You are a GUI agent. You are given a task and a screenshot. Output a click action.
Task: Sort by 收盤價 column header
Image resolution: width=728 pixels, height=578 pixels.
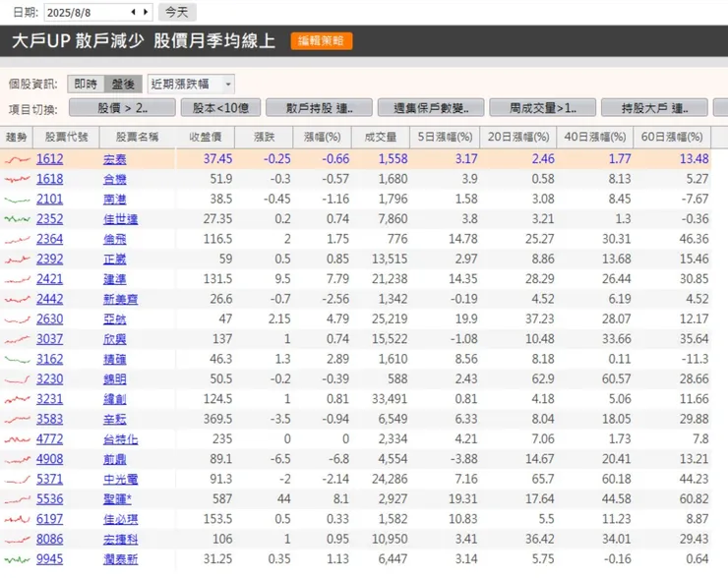tap(206, 137)
